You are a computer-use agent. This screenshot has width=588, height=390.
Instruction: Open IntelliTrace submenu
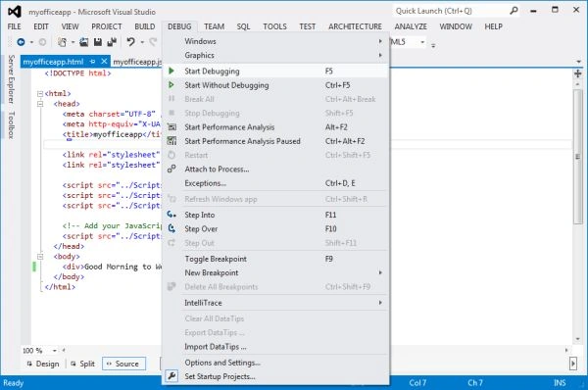point(276,303)
